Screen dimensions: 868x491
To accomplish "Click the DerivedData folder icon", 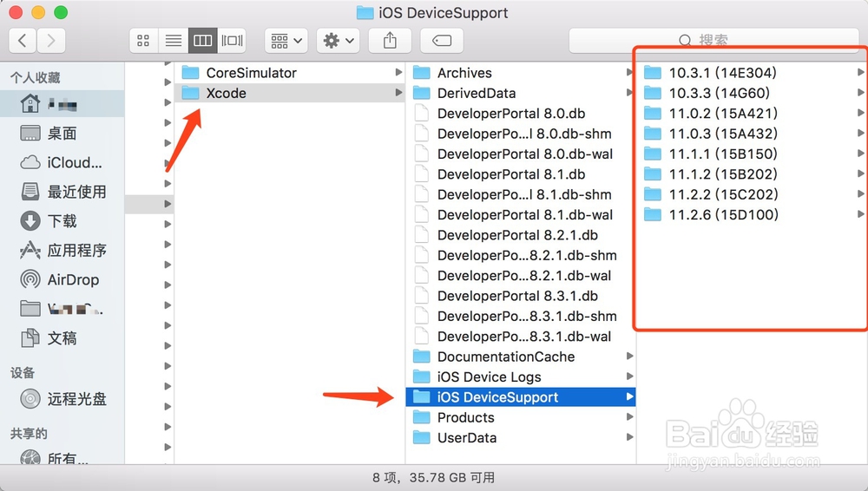I will click(422, 93).
